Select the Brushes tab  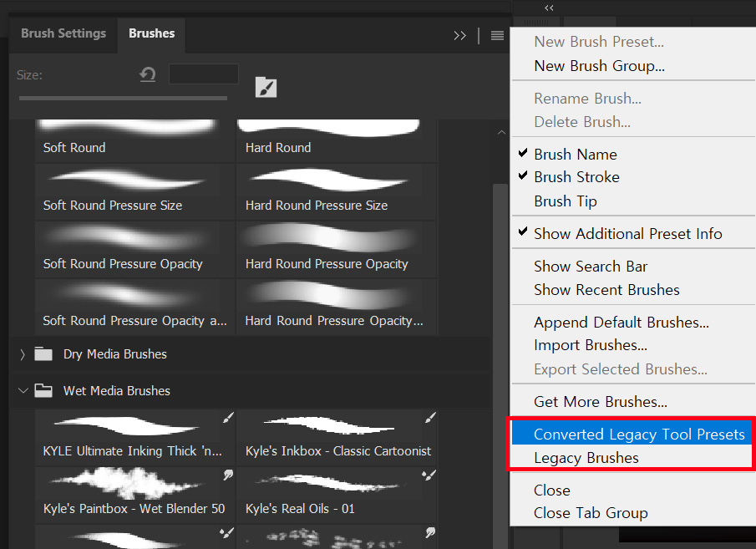coord(151,33)
